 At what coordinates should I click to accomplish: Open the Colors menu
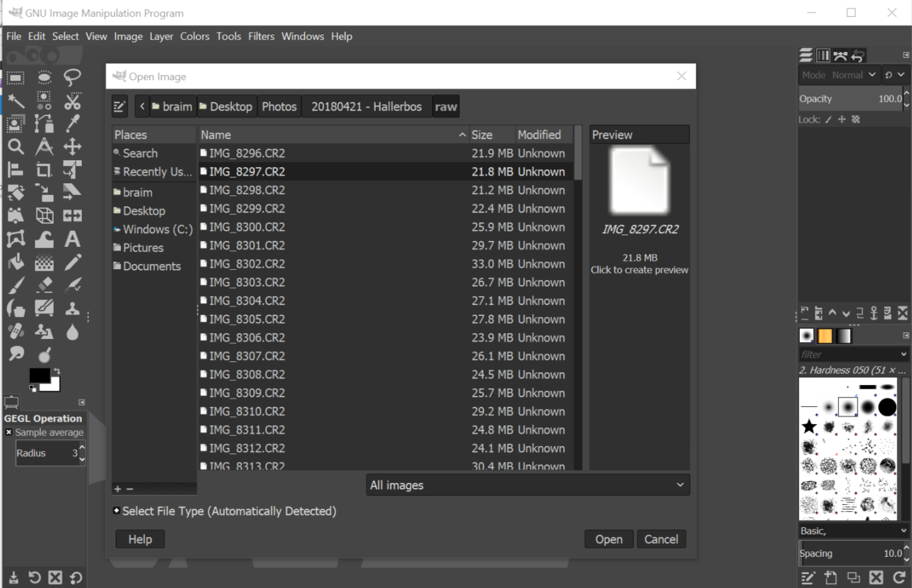(195, 36)
